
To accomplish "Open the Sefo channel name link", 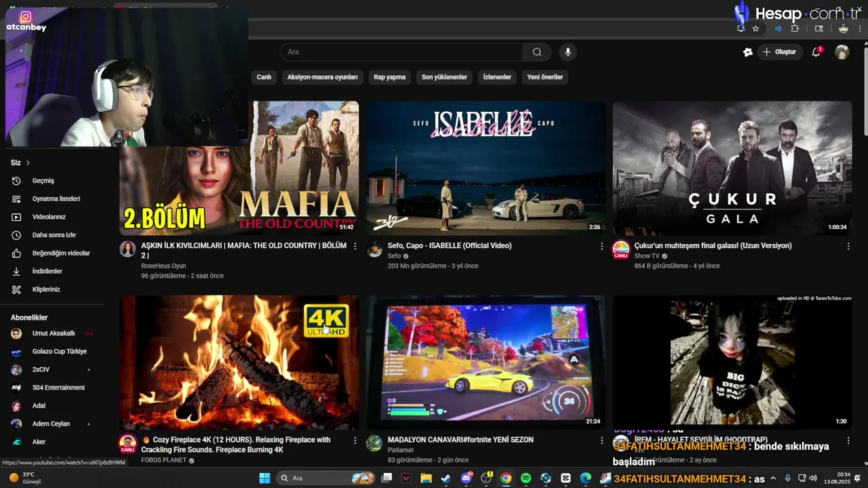I will [394, 256].
